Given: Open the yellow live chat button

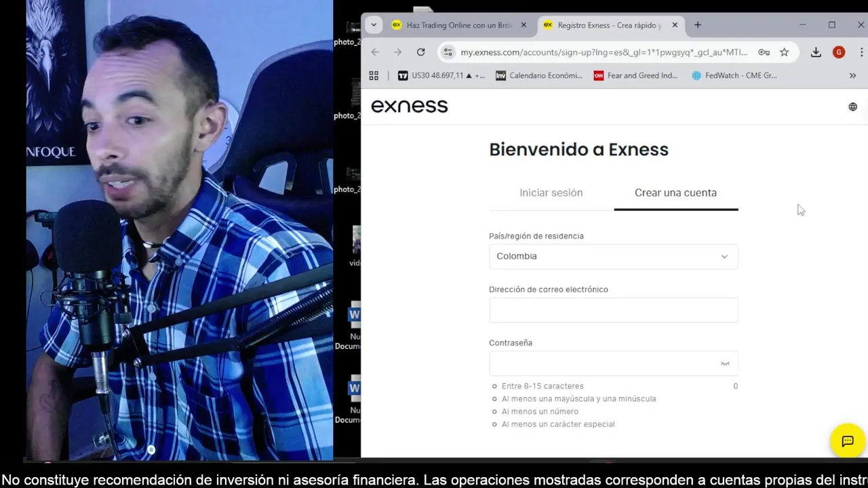Looking at the screenshot, I should [x=848, y=441].
